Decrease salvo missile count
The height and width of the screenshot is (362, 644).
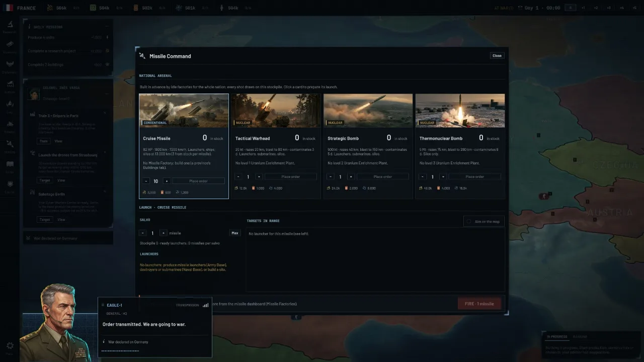pyautogui.click(x=142, y=233)
